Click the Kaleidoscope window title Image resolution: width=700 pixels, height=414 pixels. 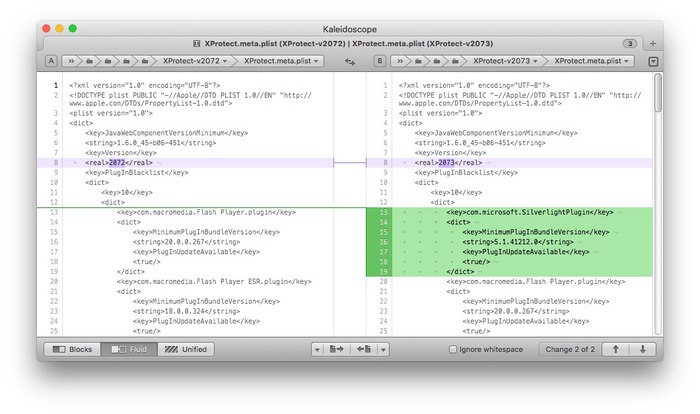[x=350, y=29]
